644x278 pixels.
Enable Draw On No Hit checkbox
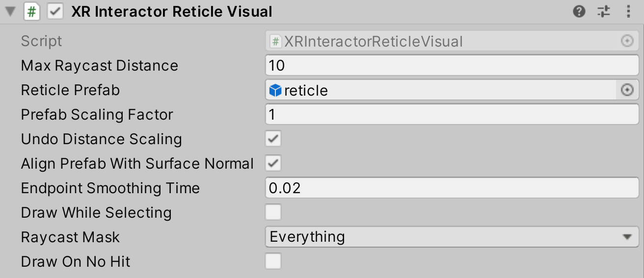tap(273, 261)
